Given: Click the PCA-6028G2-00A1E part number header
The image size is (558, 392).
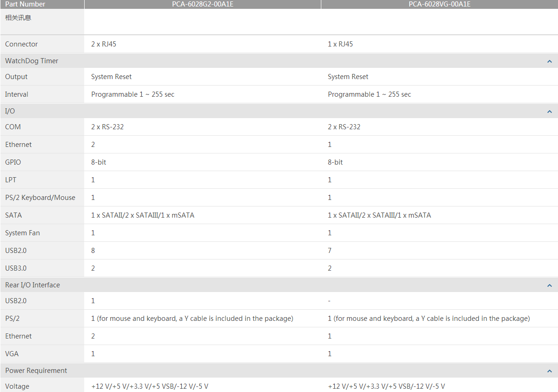Looking at the screenshot, I should 202,4.
